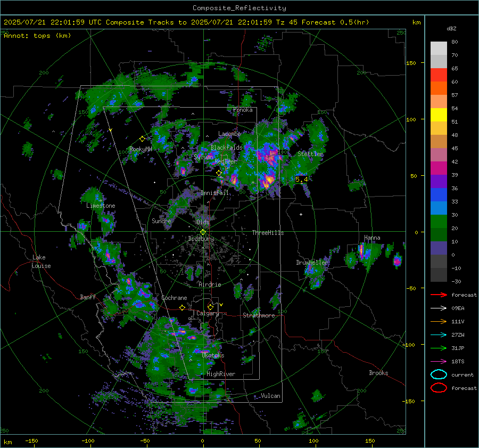Click the Strathmore city label
The width and height of the screenshot is (479, 448).
click(x=259, y=315)
